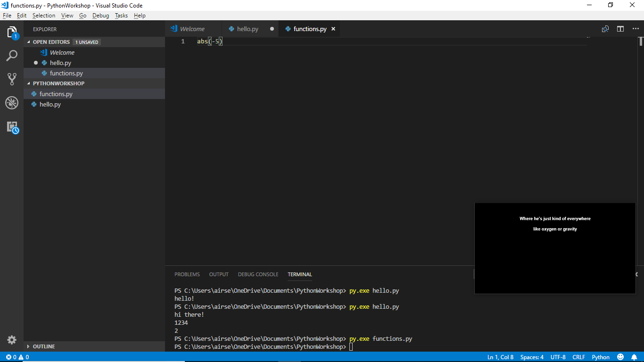Viewport: 644px width, 362px height.
Task: Click the terminal prompt input line
Action: coord(264,347)
